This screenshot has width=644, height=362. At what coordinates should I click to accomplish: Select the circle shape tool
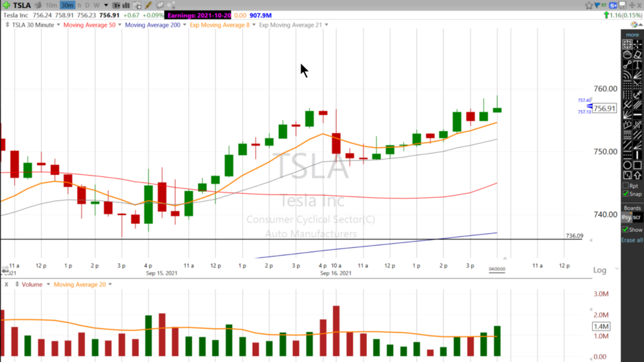(x=627, y=165)
